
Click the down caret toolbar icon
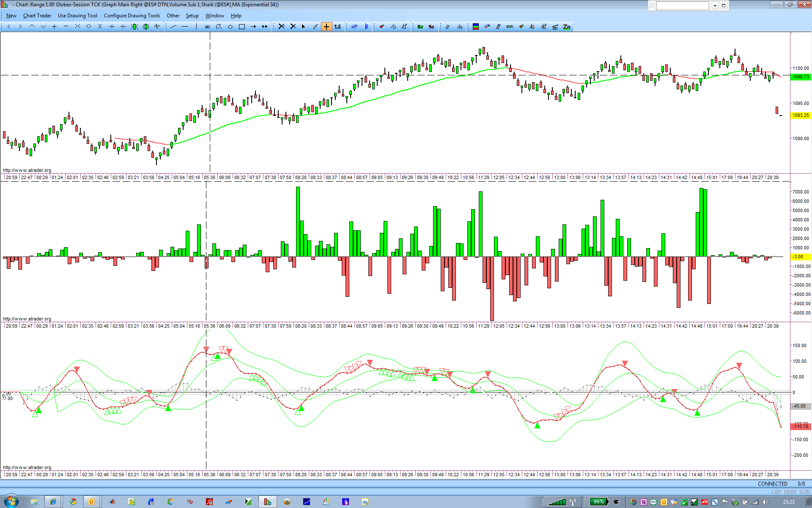click(43, 27)
